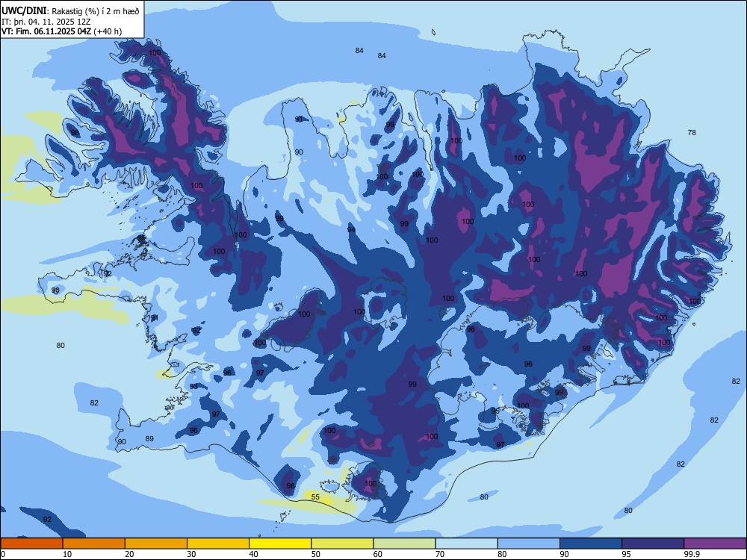Click the pale blue 70–80 legend swatch

(x=466, y=544)
